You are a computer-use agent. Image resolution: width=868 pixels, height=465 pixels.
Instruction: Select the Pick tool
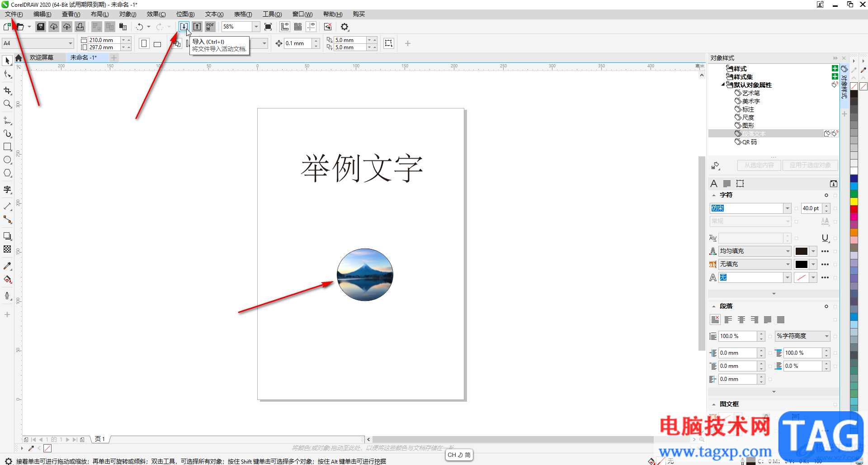pyautogui.click(x=7, y=61)
